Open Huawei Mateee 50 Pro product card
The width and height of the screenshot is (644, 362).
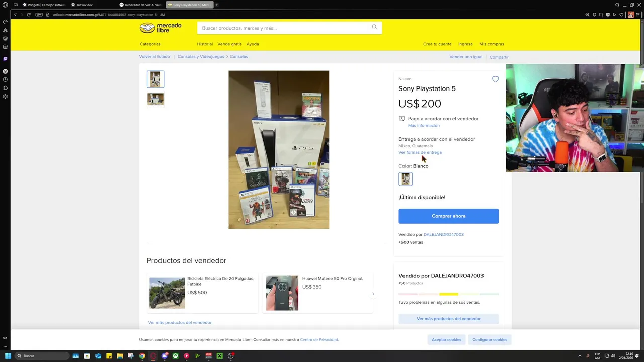[x=317, y=293]
